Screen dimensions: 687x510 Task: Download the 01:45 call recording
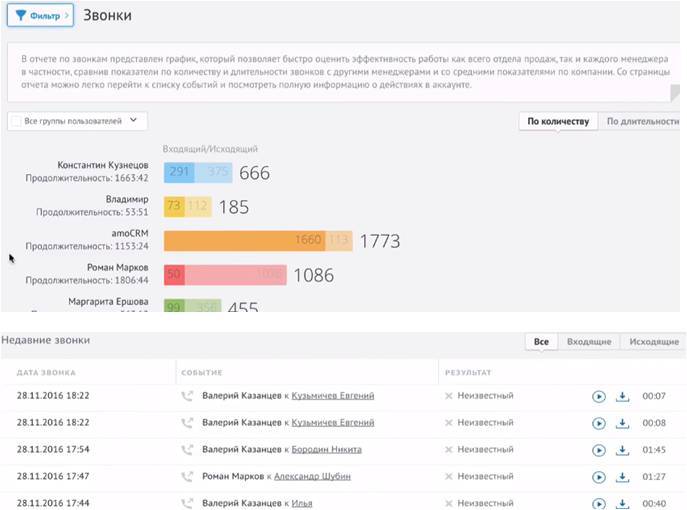(x=622, y=450)
